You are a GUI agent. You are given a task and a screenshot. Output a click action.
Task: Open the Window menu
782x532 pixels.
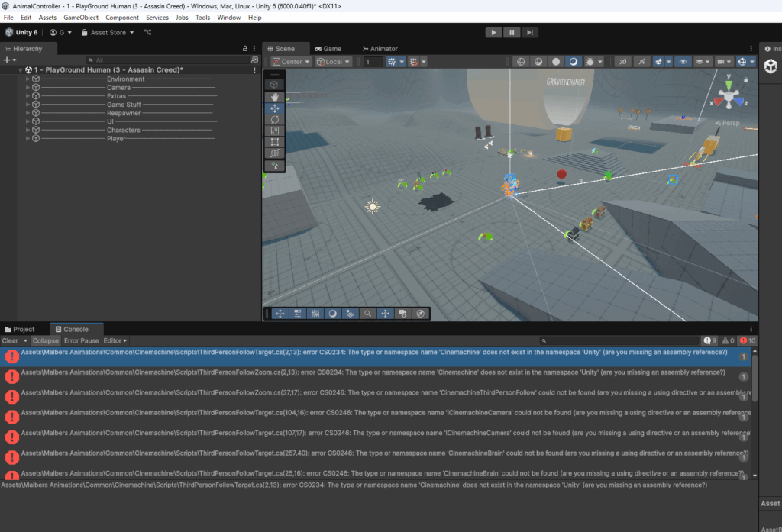(229, 18)
